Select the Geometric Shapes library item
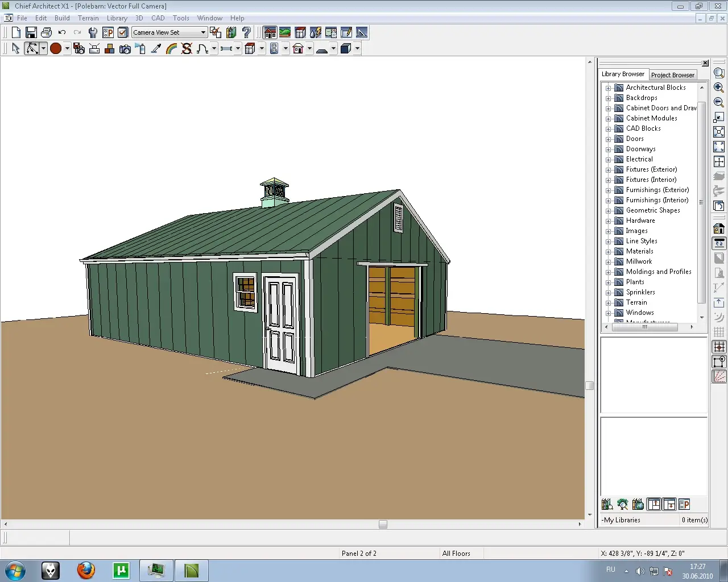This screenshot has width=728, height=582. coord(652,210)
